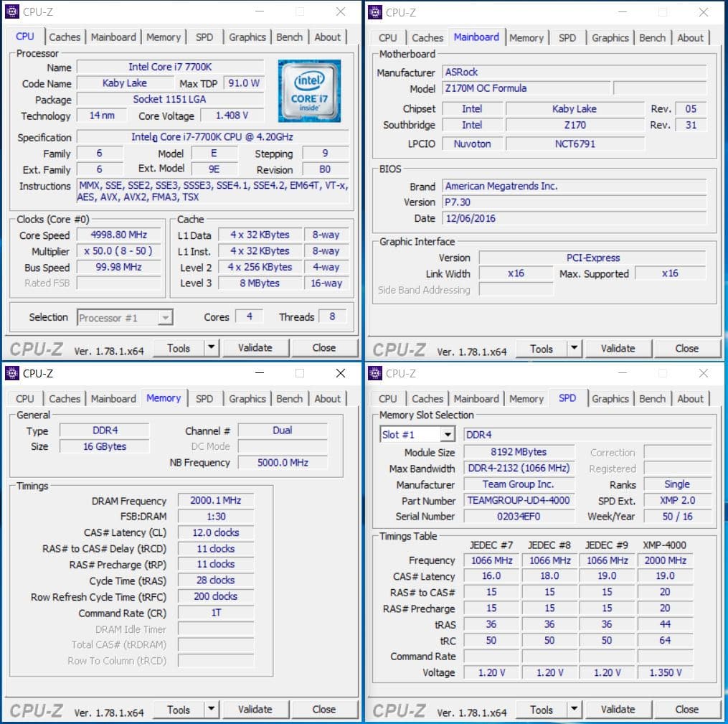Click the Intel Core i7 logo badge

[309, 90]
